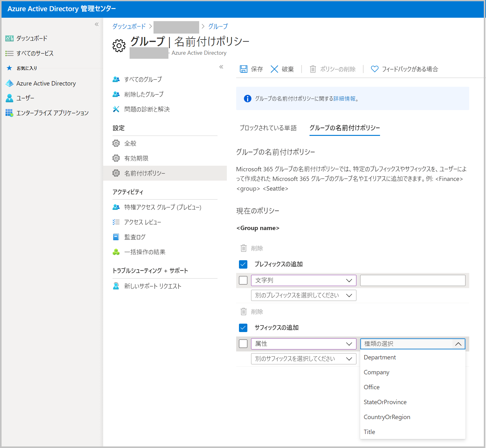The width and height of the screenshot is (486, 448).
Task: Click the Azure Active Directory diamond icon
Action: [9, 83]
